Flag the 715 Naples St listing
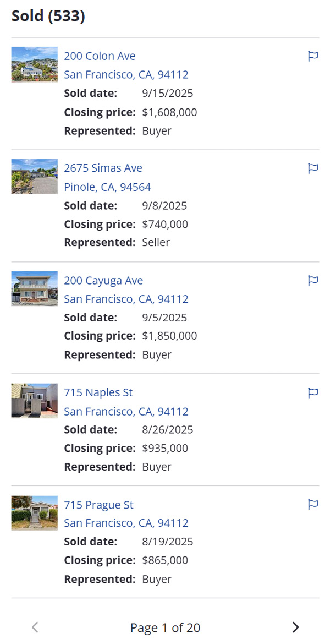Screen dimensions: 330x644 (313, 392)
